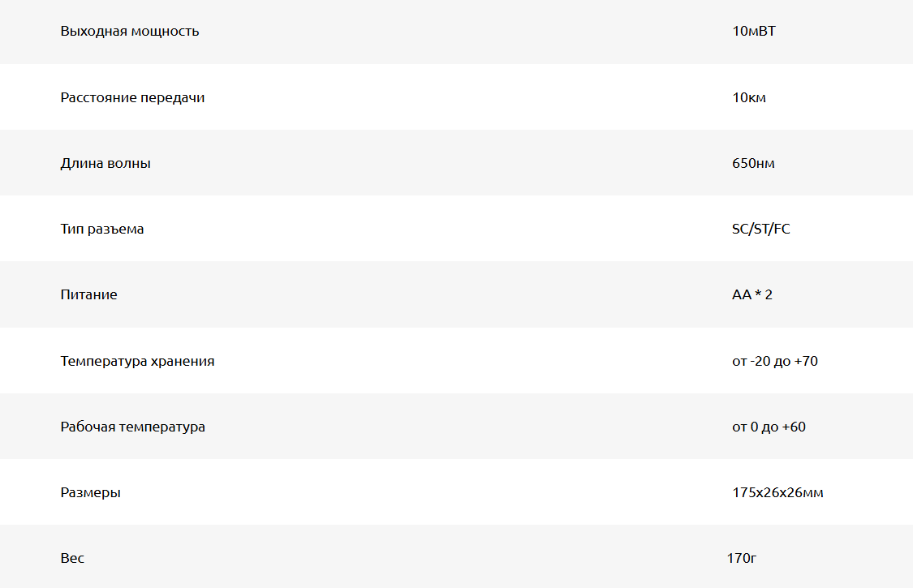This screenshot has height=588, width=913.
Task: Click the 'Рабочая температура' label
Action: point(132,427)
